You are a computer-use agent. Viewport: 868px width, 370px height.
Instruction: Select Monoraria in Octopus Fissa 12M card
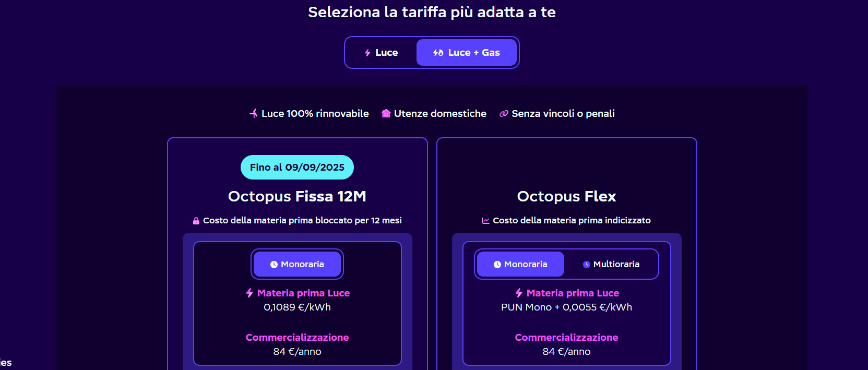[x=297, y=264]
